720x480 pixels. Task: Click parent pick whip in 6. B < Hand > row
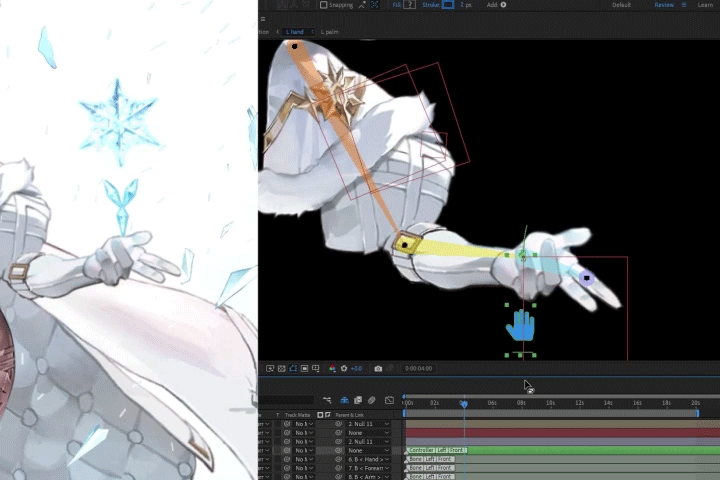tap(338, 459)
